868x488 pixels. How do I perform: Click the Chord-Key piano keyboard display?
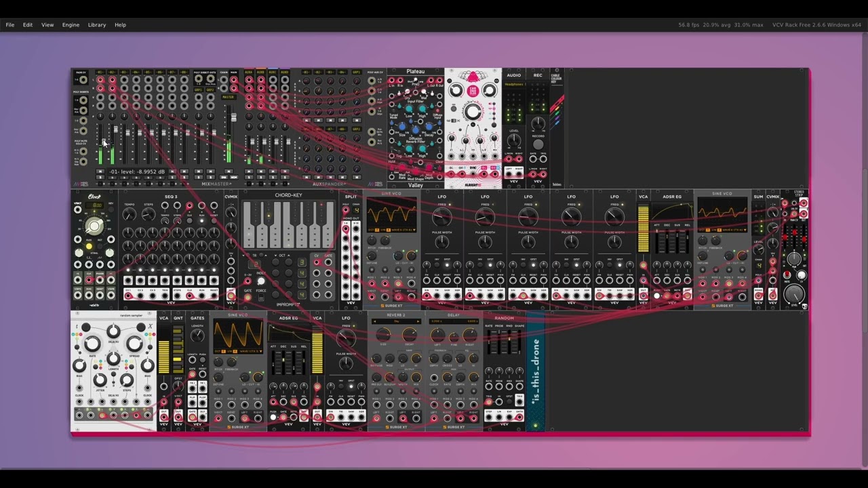click(288, 225)
